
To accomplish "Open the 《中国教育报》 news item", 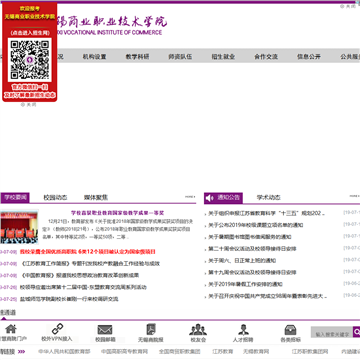I will click(x=79, y=275).
